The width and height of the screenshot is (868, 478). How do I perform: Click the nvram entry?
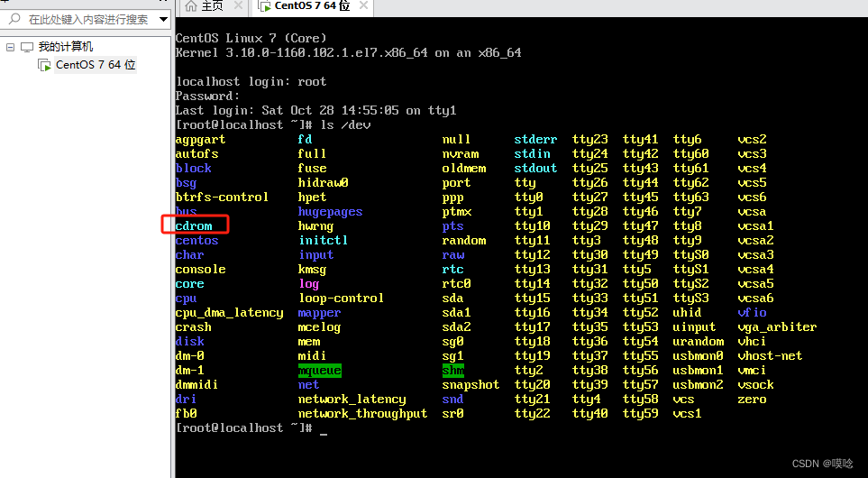(460, 154)
